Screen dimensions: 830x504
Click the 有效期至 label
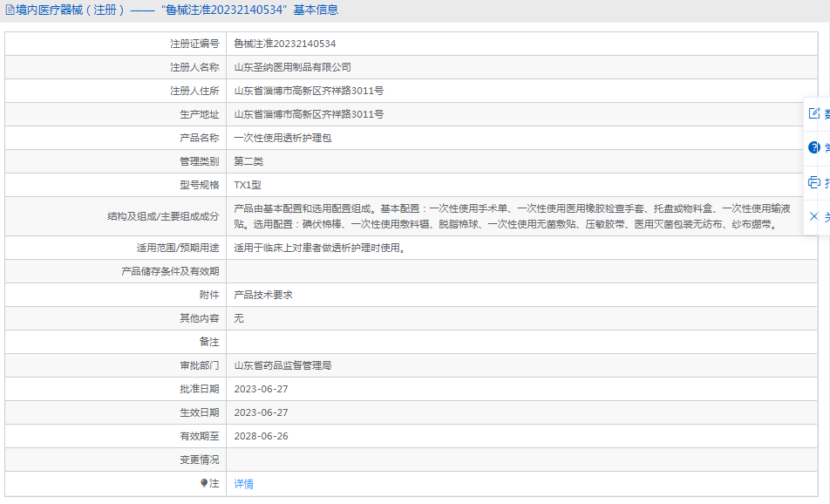pos(199,436)
